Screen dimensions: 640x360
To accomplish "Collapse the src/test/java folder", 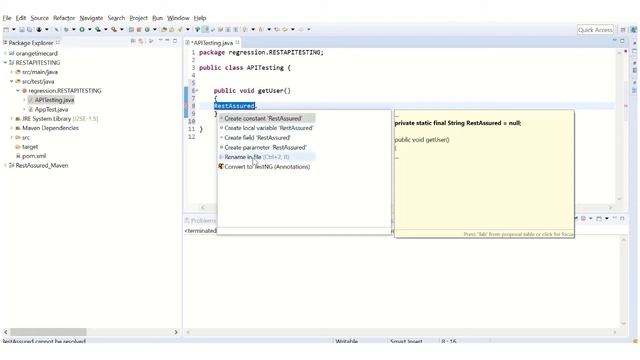I will tap(12, 81).
